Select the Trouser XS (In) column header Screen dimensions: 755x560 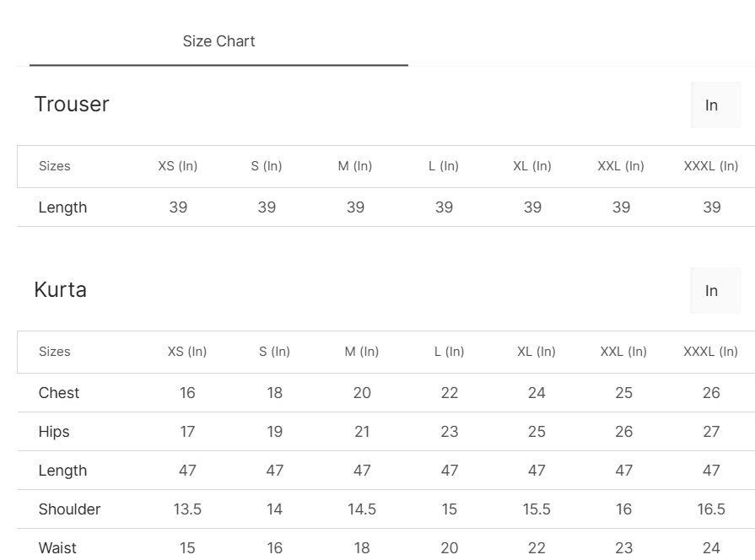click(178, 166)
